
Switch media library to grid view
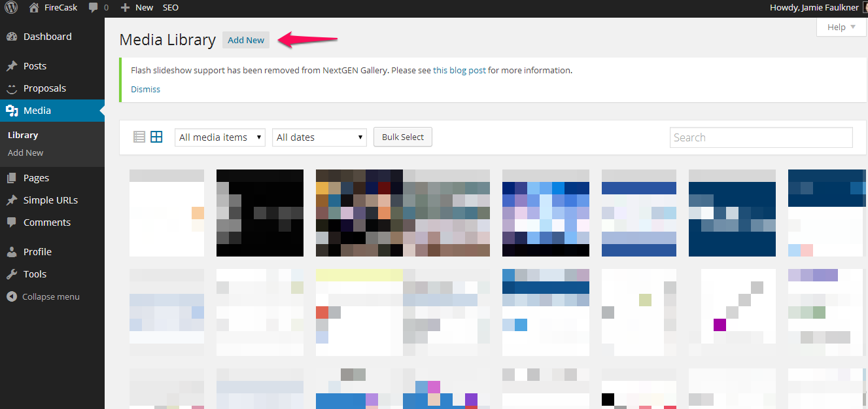click(x=156, y=137)
